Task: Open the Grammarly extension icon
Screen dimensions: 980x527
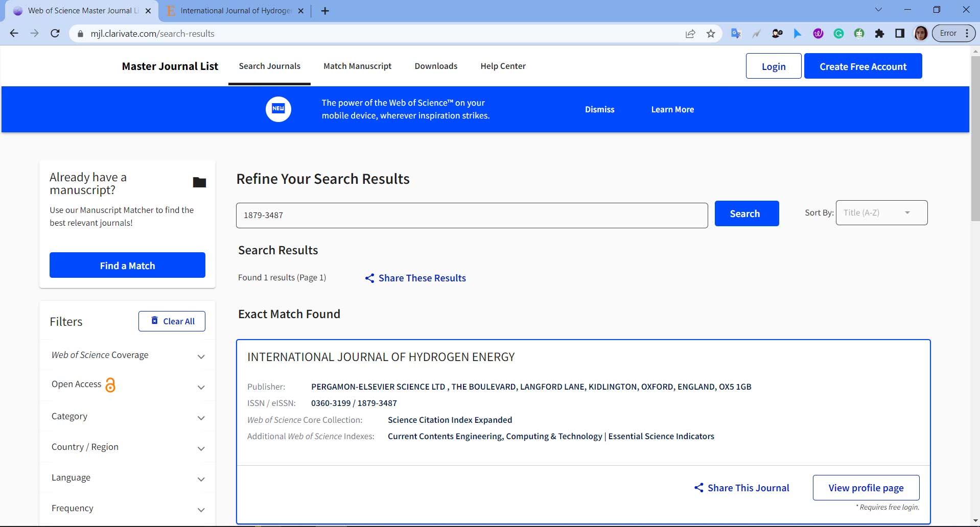Action: click(x=838, y=33)
